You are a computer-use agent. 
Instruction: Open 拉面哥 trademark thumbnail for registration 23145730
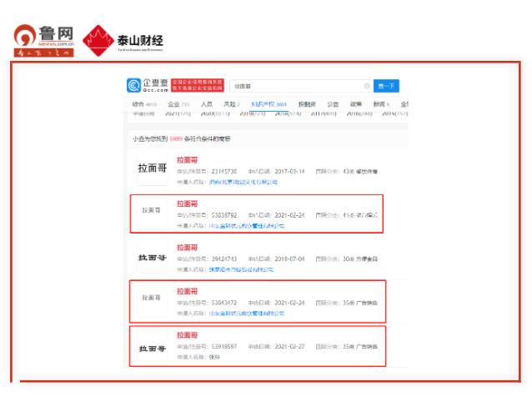(x=152, y=168)
